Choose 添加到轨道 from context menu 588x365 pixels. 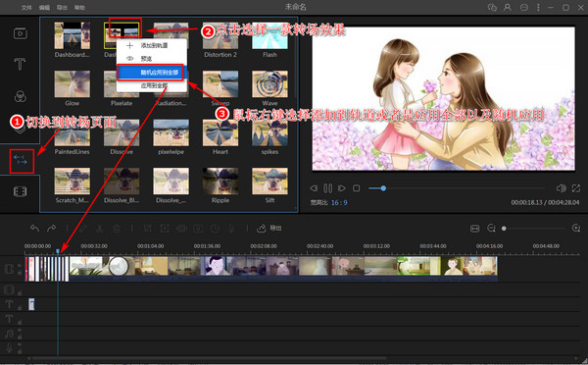coord(152,45)
